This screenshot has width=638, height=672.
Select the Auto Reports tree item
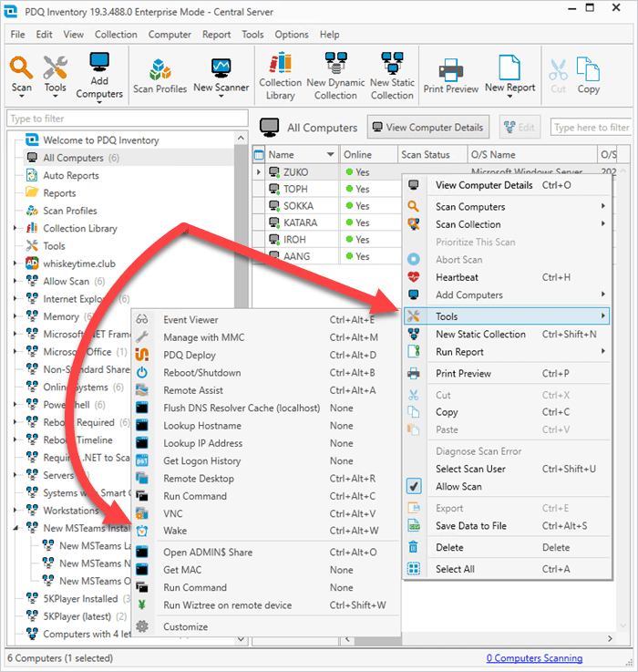pyautogui.click(x=71, y=175)
